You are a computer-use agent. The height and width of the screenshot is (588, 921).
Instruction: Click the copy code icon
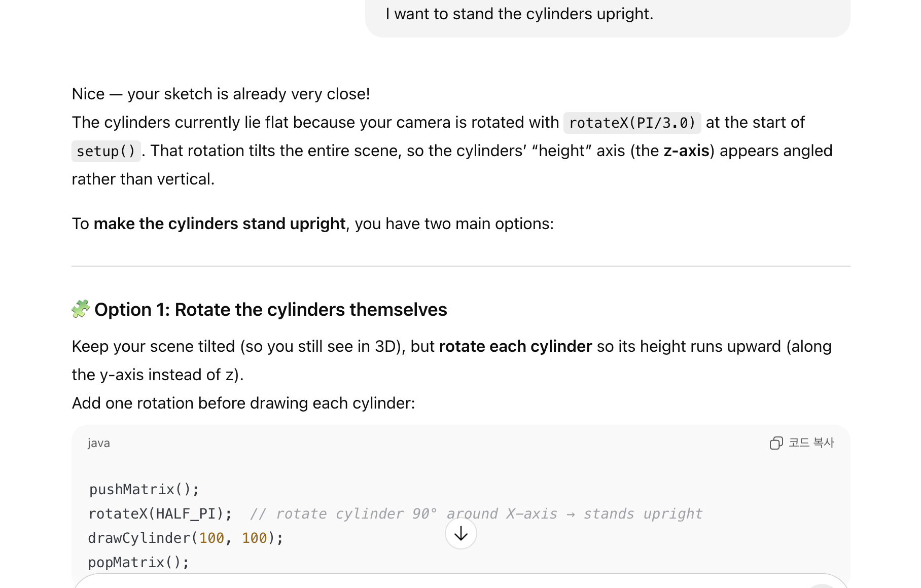click(776, 443)
